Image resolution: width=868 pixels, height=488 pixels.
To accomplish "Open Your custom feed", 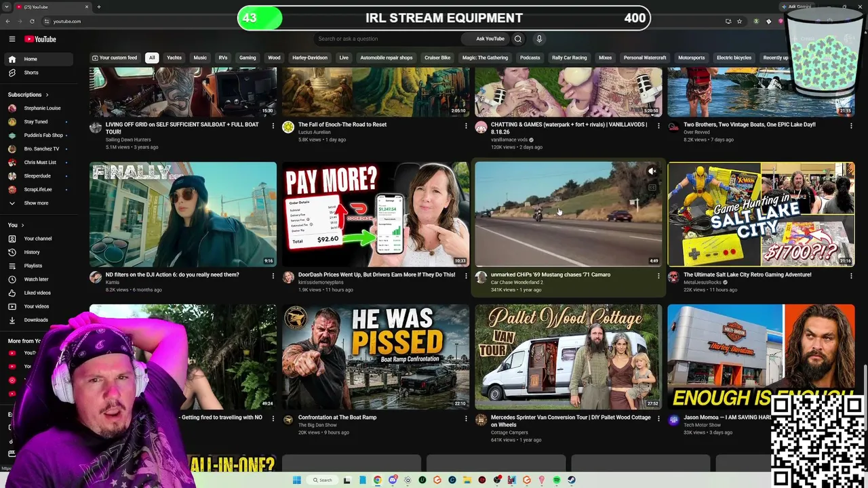I will (x=115, y=58).
